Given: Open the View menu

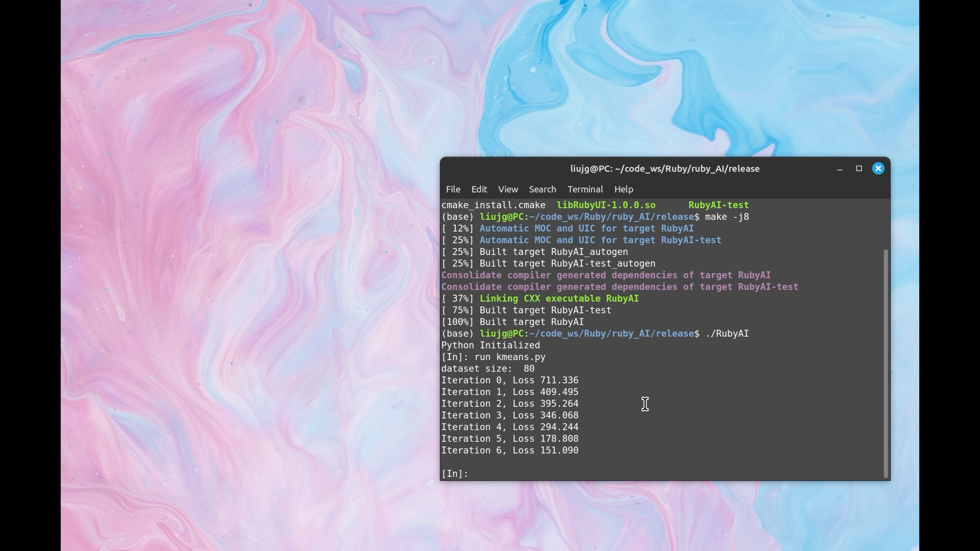Looking at the screenshot, I should click(x=508, y=189).
